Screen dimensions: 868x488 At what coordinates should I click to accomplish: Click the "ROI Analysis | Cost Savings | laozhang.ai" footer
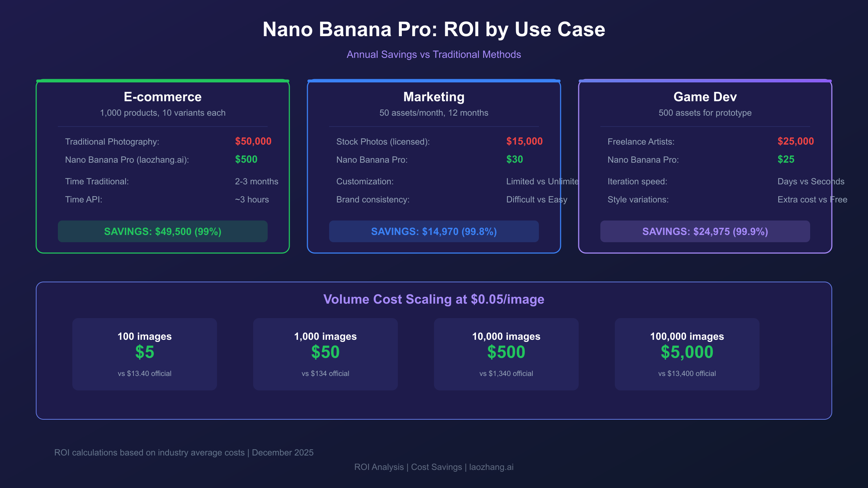click(434, 467)
